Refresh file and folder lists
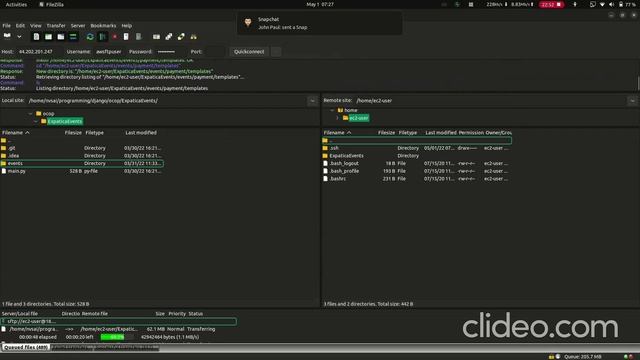Screen dimensions: 640x360 [90, 37]
